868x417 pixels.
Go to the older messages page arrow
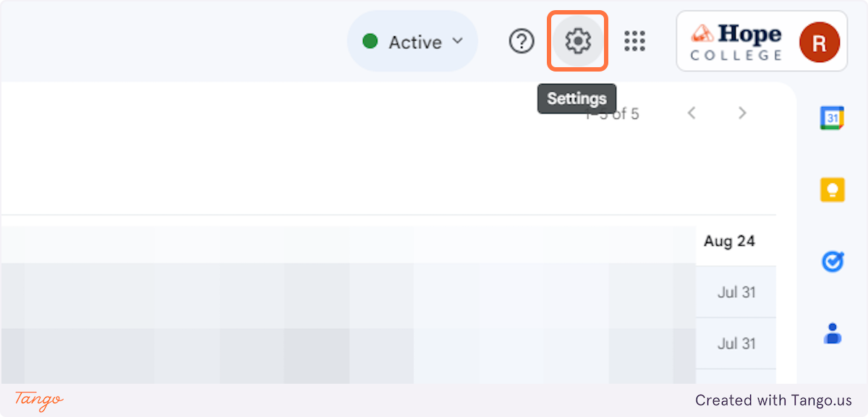coord(741,113)
